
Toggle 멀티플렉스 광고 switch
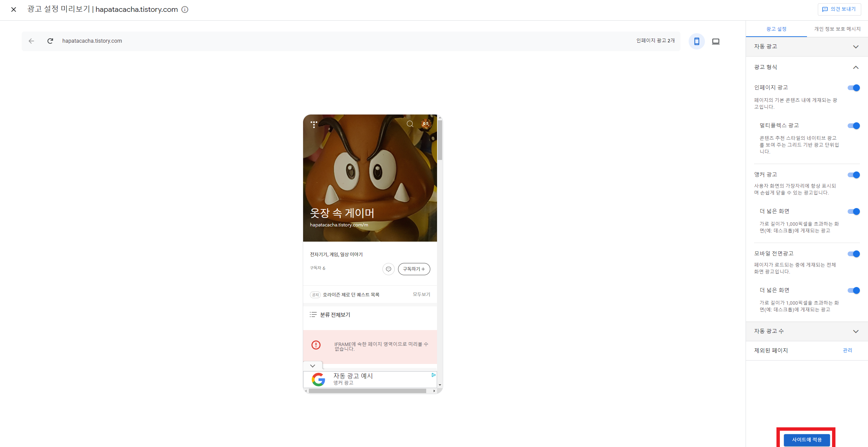pos(853,126)
